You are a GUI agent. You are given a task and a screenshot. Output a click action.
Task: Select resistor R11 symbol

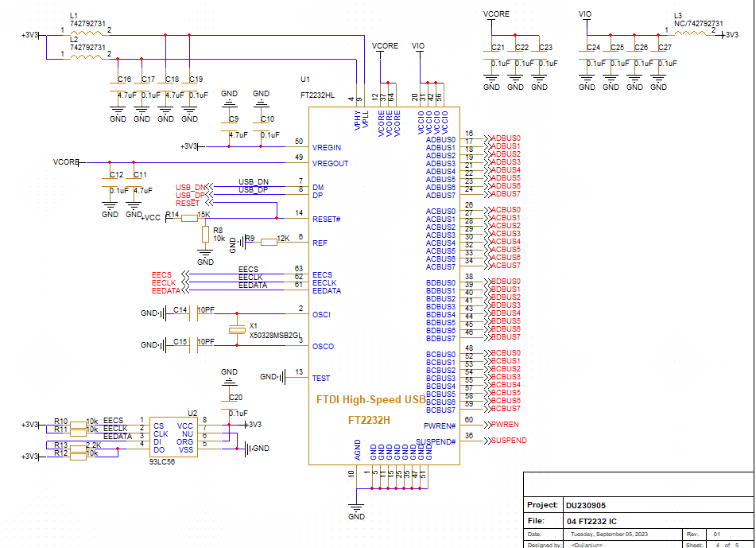pos(78,433)
